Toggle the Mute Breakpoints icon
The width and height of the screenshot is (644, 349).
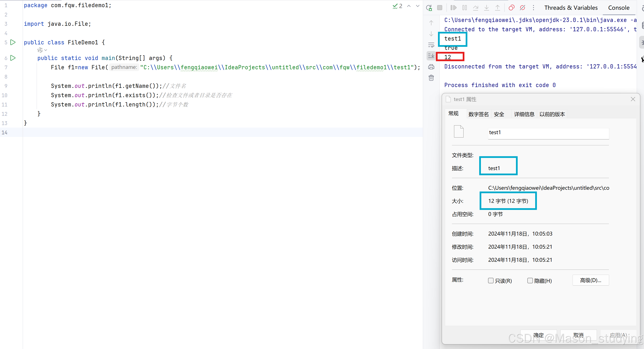point(523,8)
